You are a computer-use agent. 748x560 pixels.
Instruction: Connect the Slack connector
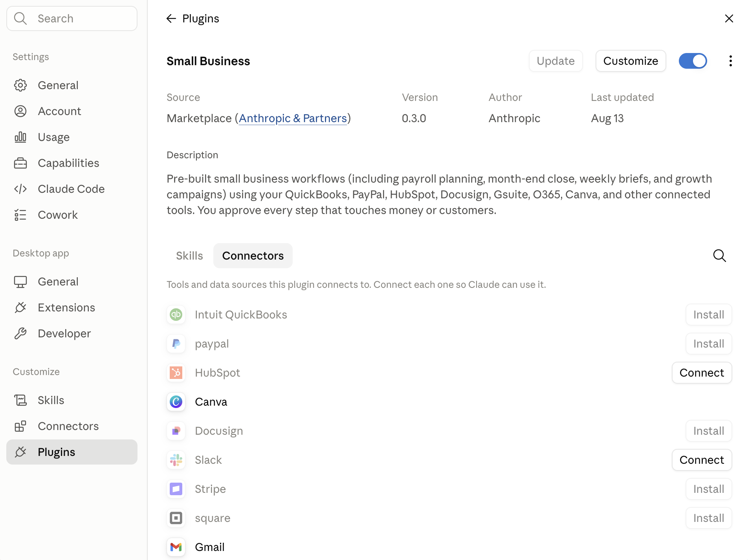702,460
